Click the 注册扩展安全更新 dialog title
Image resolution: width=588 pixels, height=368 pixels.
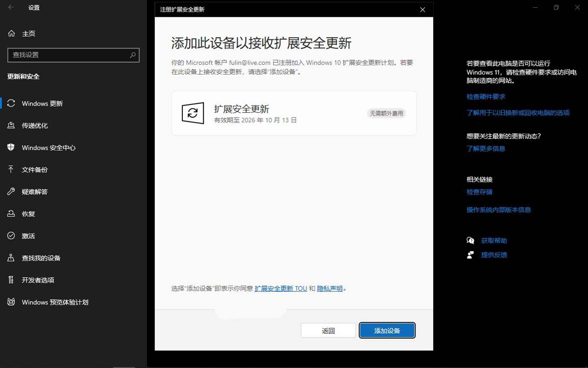(x=182, y=9)
